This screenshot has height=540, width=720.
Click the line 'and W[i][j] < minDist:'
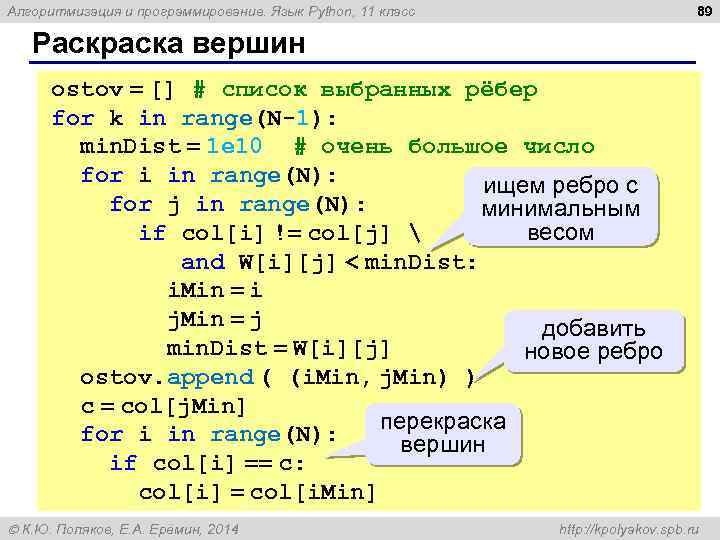(329, 263)
